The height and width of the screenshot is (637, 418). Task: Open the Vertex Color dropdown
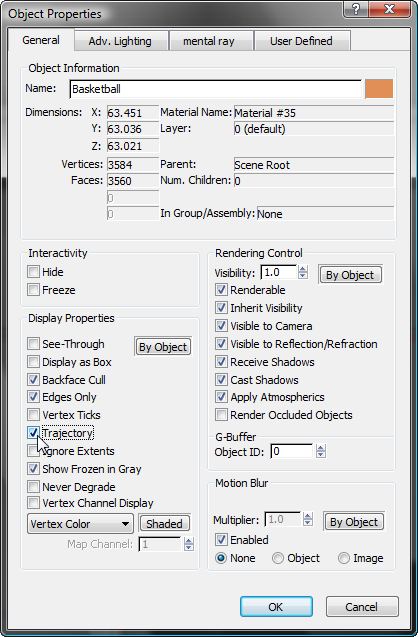(80, 524)
